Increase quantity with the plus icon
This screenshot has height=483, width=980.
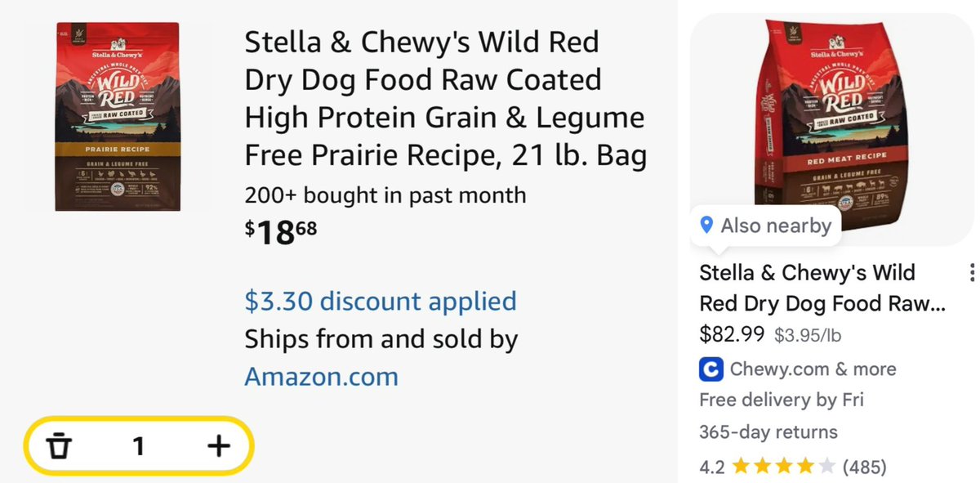point(219,446)
